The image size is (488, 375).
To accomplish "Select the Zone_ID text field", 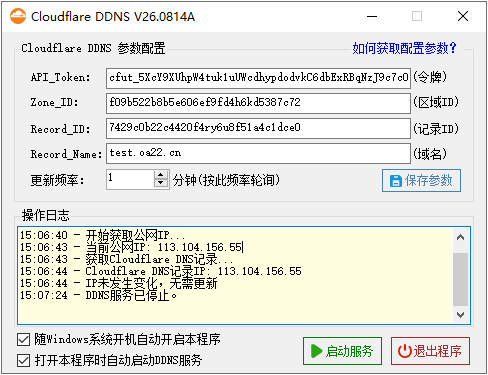I will 258,103.
